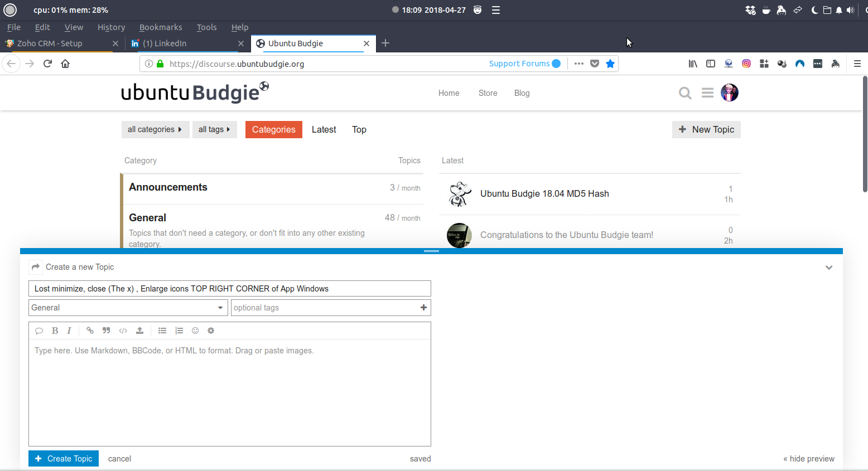
Task: Open the emoji picker in editor toolbar
Action: (195, 331)
